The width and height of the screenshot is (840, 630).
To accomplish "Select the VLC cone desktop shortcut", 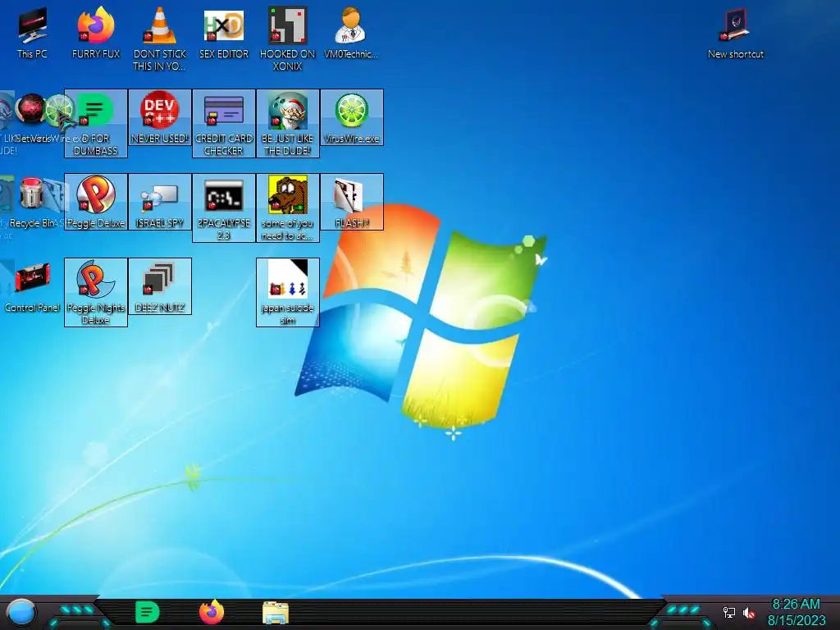I will coord(160,38).
